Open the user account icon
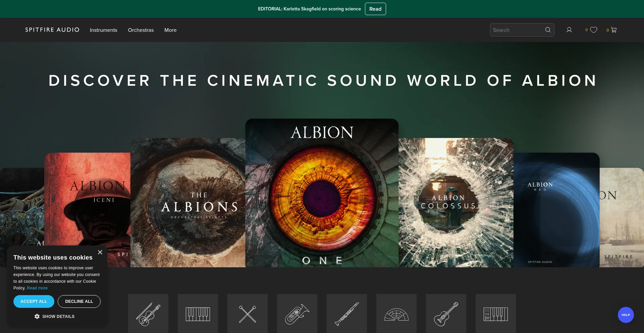The height and width of the screenshot is (333, 644). [x=569, y=30]
